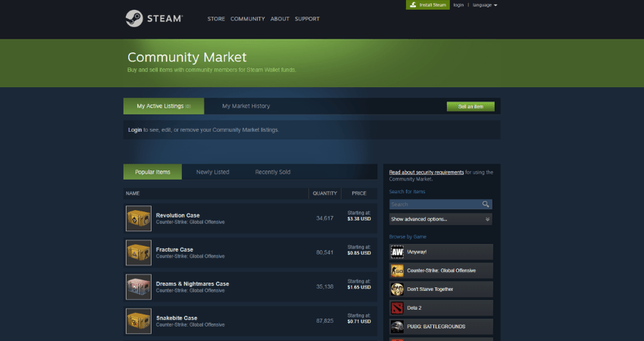Click the QUANTITY column header
The width and height of the screenshot is (644, 341).
click(325, 193)
